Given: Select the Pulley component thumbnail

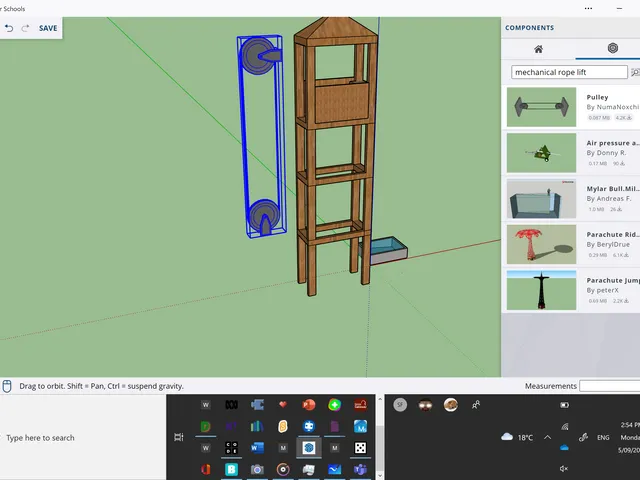Looking at the screenshot, I should coord(541,107).
